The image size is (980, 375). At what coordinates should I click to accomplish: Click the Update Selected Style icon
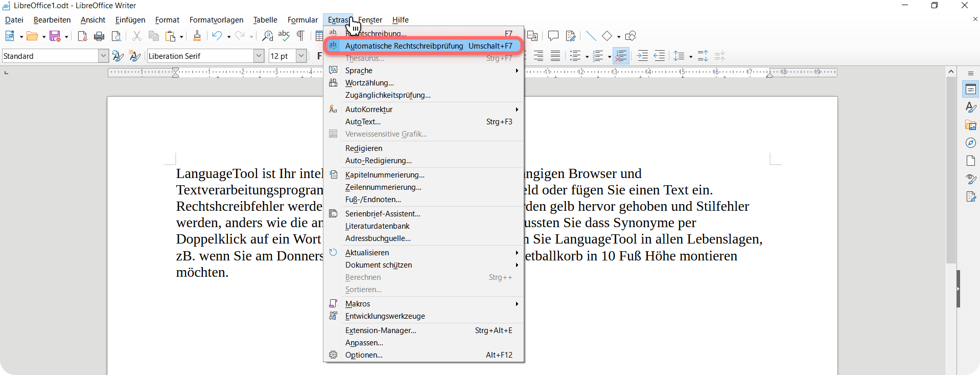118,56
